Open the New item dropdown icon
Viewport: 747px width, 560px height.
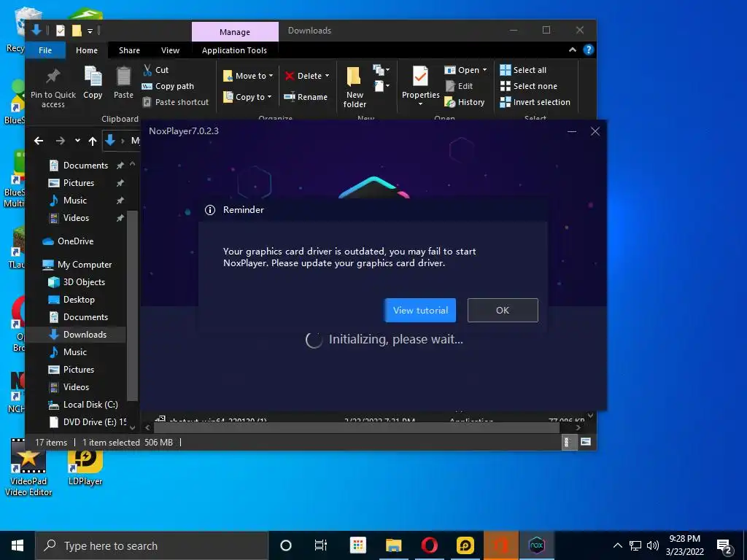(x=381, y=71)
